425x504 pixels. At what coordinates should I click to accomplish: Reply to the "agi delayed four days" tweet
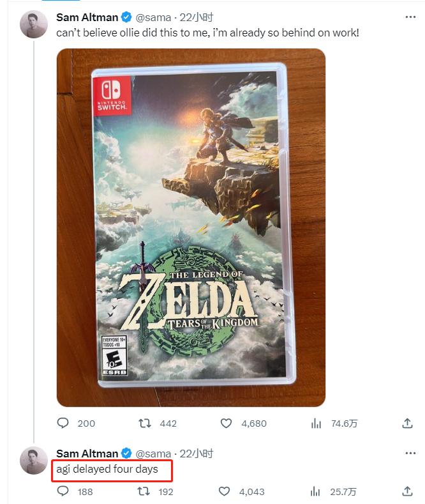coord(63,491)
